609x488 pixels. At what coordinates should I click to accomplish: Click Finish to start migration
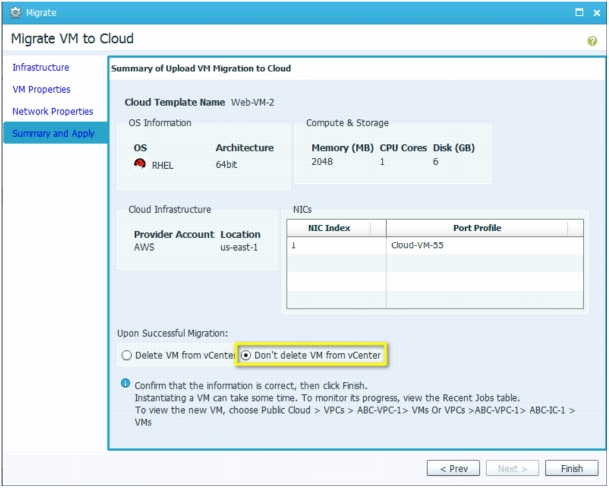click(x=572, y=469)
